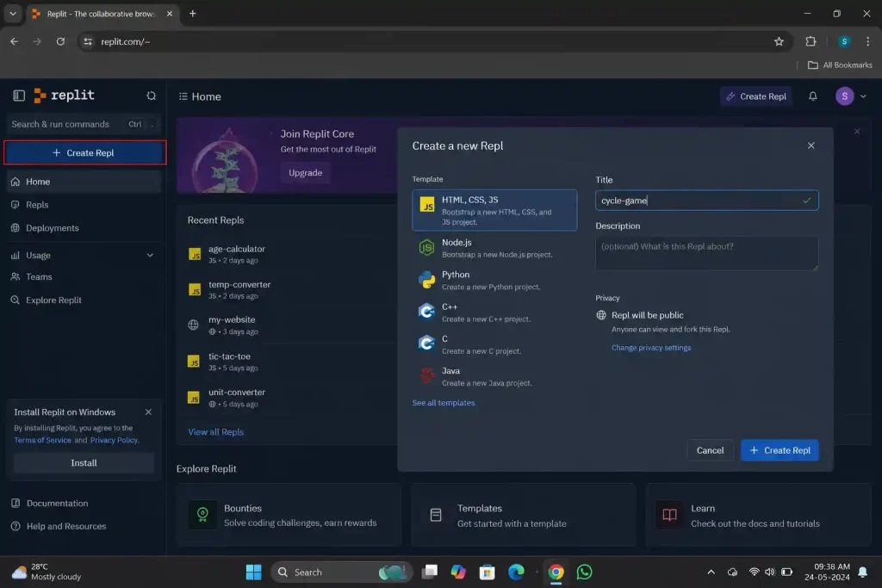Viewport: 882px width, 588px height.
Task: Click Create Repl in the top header
Action: tap(755, 96)
